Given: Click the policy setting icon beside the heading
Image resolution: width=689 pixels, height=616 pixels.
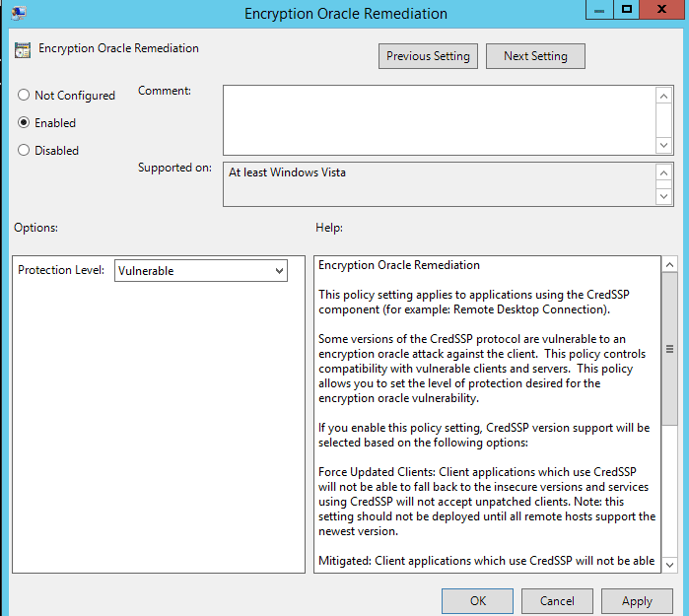Looking at the screenshot, I should pos(23,50).
